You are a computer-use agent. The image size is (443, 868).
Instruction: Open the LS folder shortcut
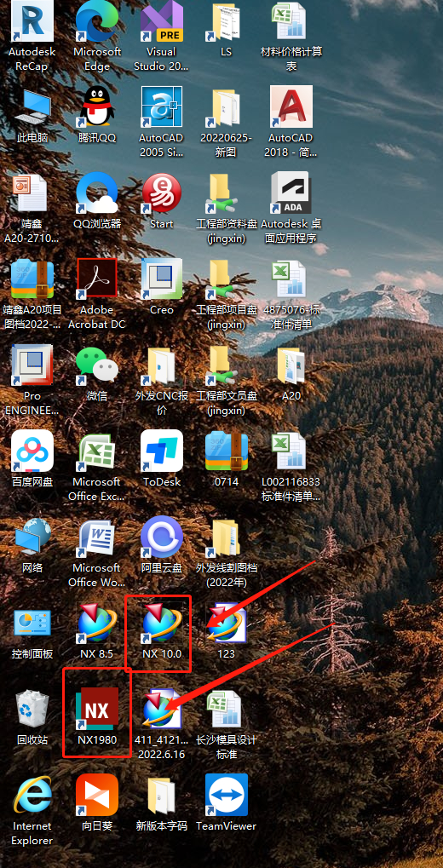pyautogui.click(x=226, y=22)
